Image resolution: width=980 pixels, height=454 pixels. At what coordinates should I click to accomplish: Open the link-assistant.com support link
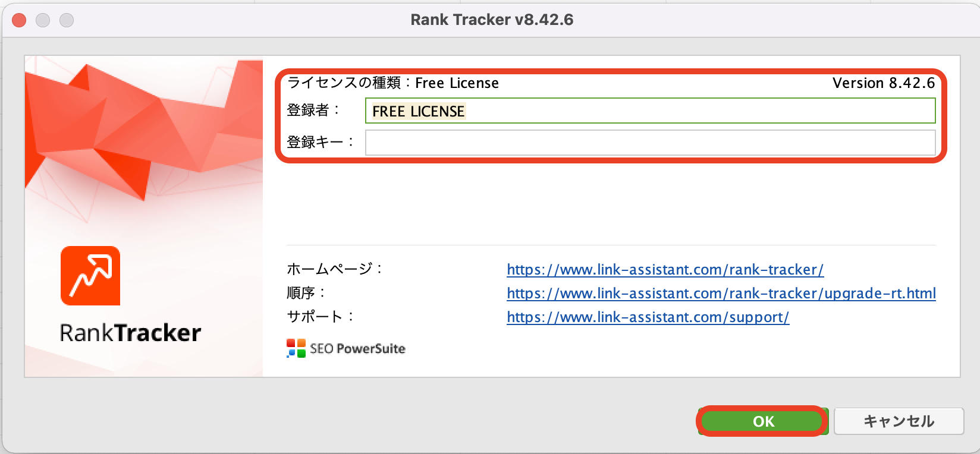click(648, 317)
